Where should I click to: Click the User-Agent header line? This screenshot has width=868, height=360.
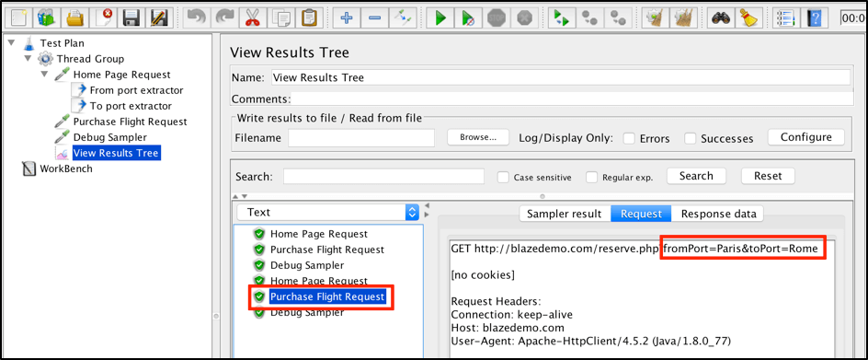[x=591, y=341]
